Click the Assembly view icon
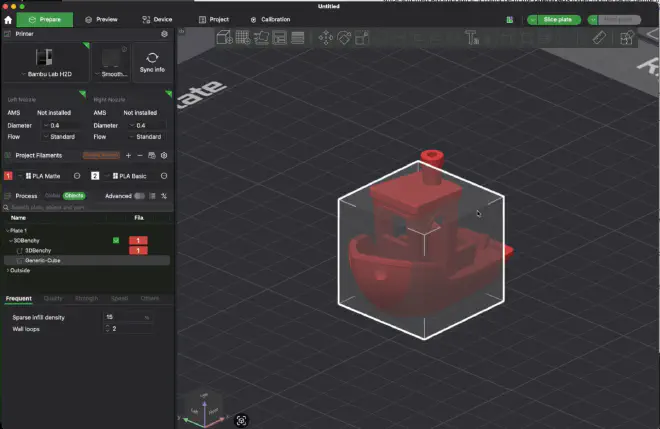This screenshot has width=660, height=429. point(627,38)
